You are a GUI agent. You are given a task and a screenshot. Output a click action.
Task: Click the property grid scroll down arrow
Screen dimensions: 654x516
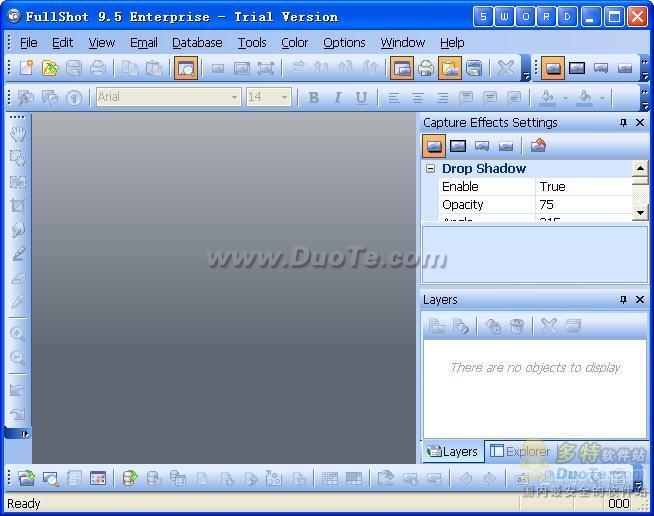tap(640, 213)
